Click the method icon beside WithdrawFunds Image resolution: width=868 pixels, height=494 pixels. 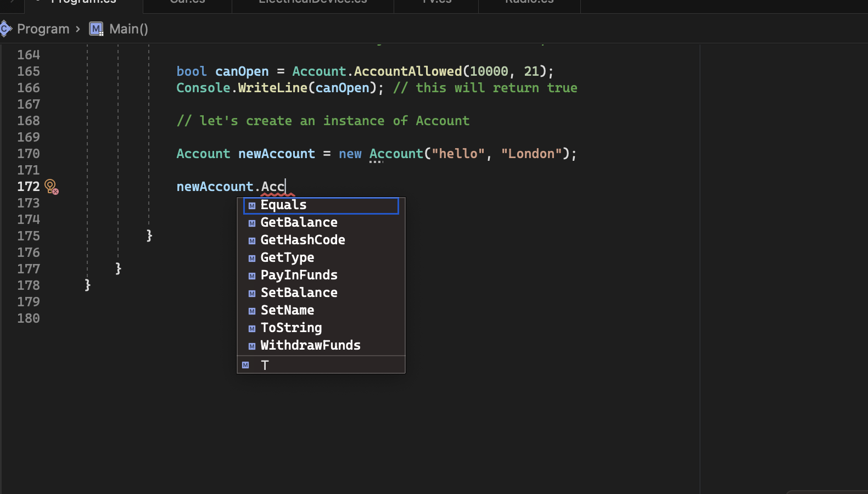click(x=252, y=346)
